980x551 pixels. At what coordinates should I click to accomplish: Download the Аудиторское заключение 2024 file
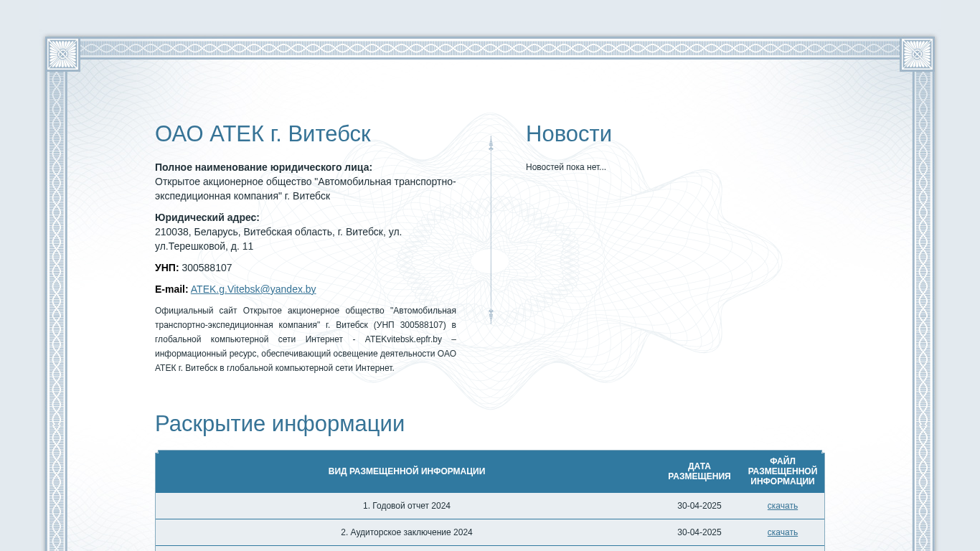click(782, 532)
